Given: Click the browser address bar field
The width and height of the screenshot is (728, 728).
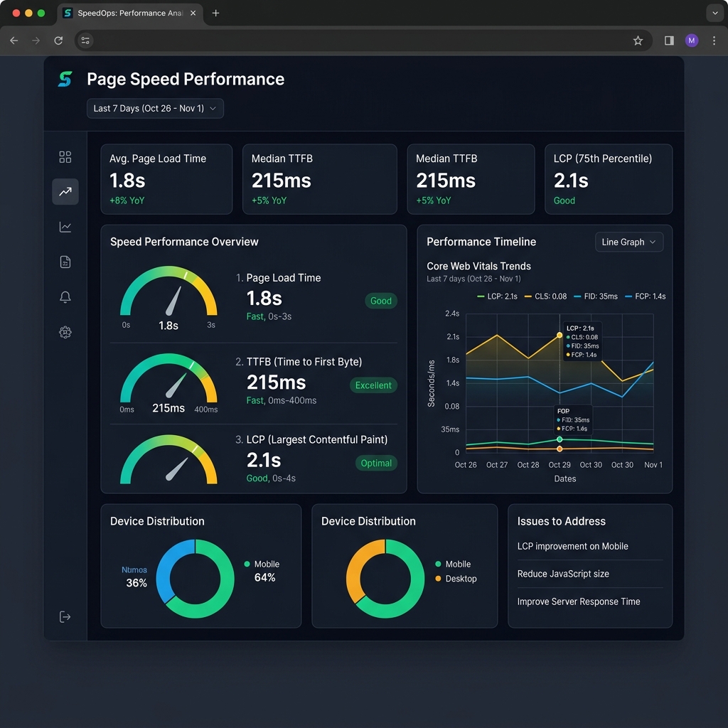Looking at the screenshot, I should (x=362, y=41).
